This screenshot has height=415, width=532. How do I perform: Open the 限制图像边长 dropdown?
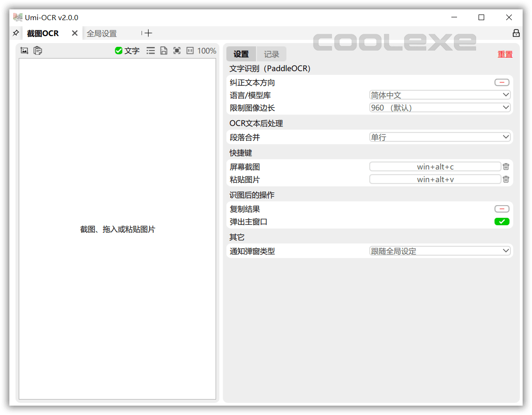(440, 107)
